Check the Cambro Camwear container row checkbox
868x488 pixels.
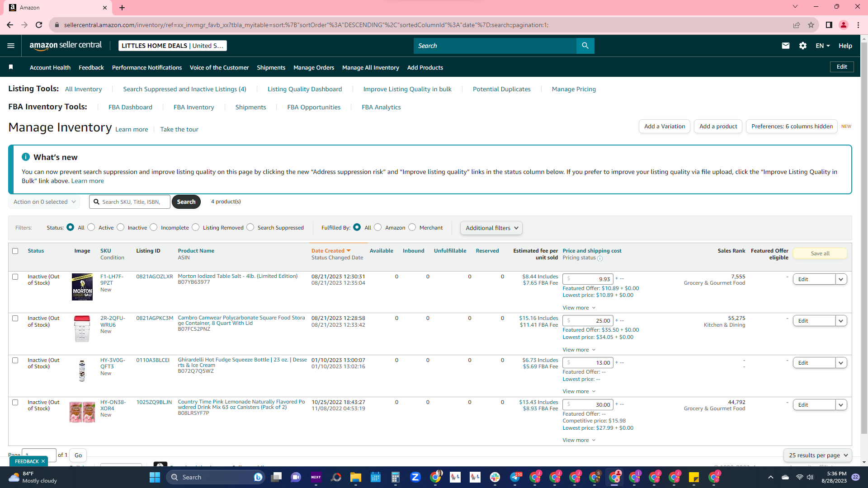tap(15, 318)
